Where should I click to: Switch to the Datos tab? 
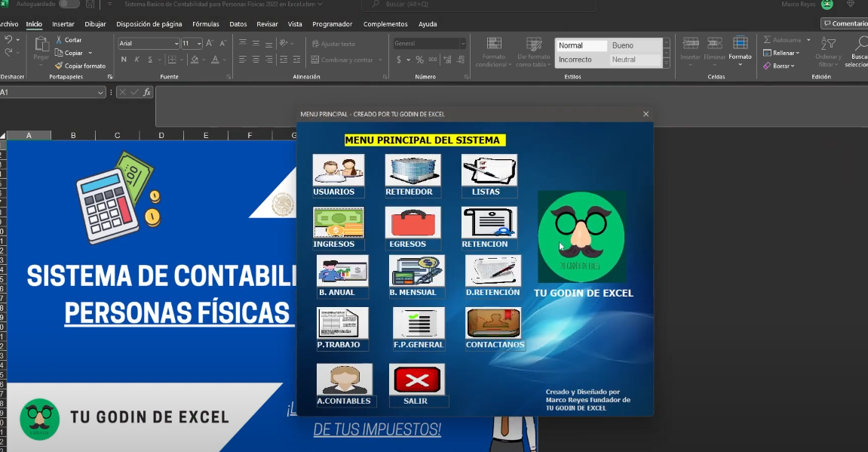(238, 24)
